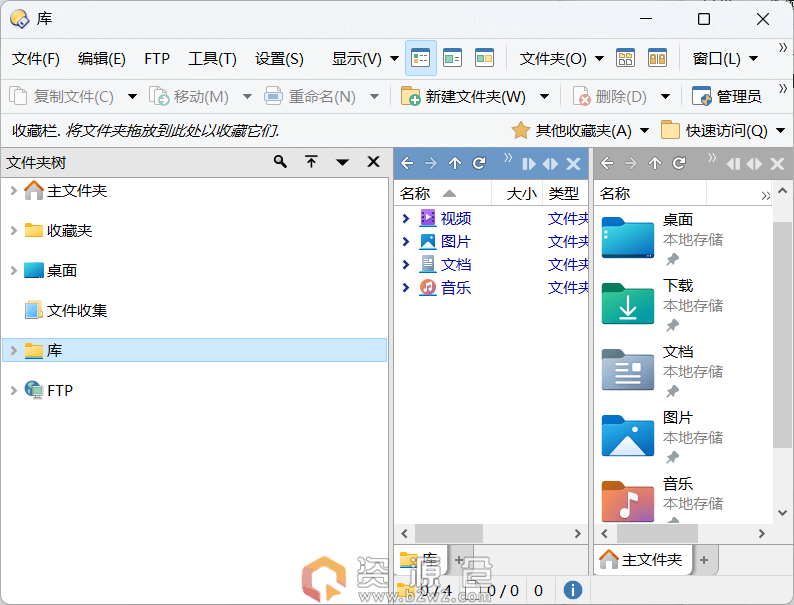The image size is (794, 605).
Task: Go back in the right file pane
Action: point(607,164)
